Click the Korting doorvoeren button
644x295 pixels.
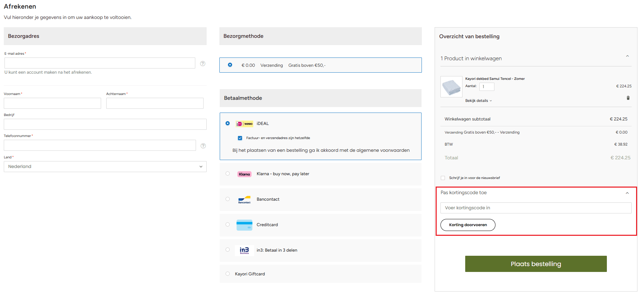click(x=468, y=225)
